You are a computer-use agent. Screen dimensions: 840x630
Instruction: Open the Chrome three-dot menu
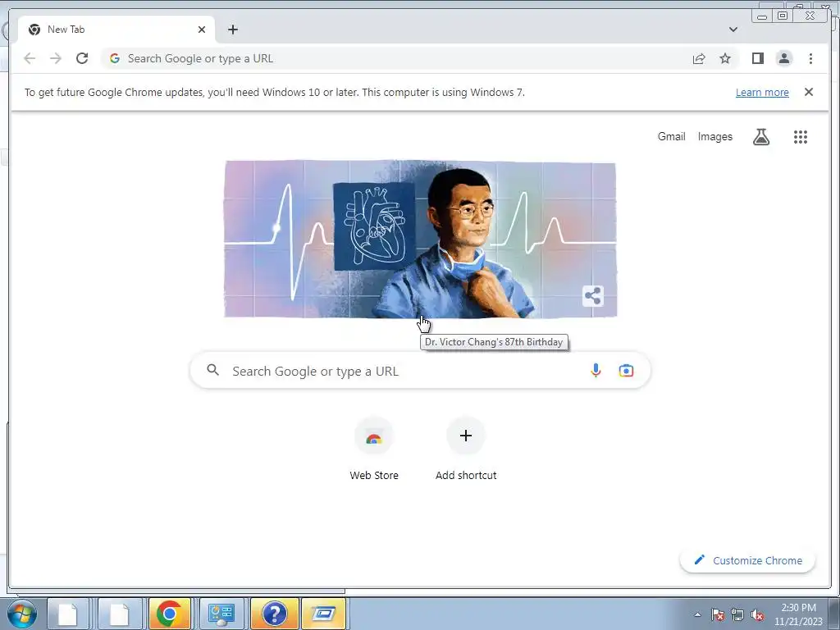coord(810,58)
